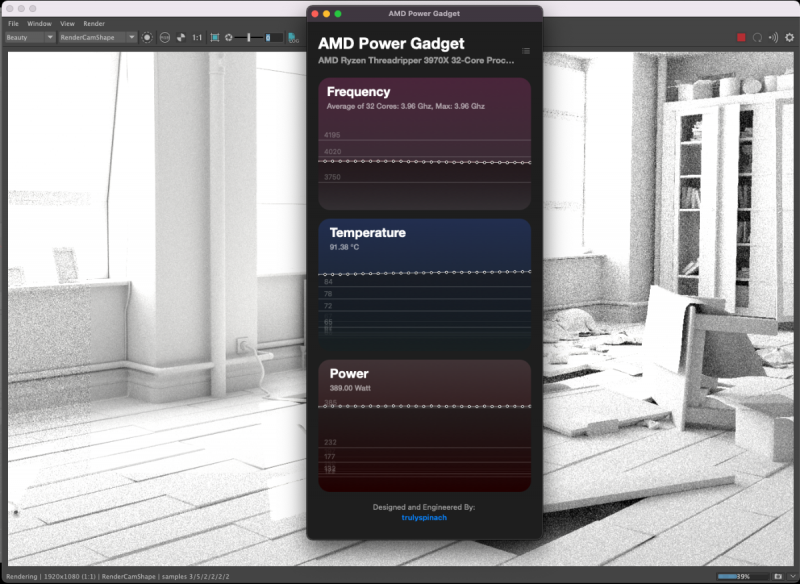Click the Power graph card
Screen dimensions: 800x584
[x=424, y=426]
